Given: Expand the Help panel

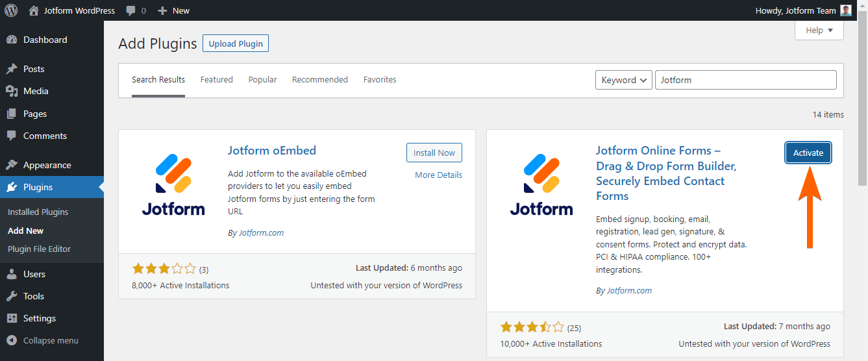Looking at the screenshot, I should tap(819, 30).
